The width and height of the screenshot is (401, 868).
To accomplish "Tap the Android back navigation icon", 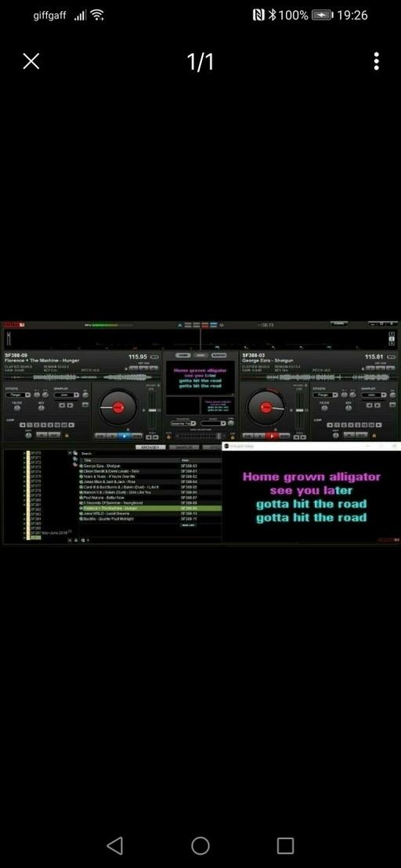I will point(114,845).
